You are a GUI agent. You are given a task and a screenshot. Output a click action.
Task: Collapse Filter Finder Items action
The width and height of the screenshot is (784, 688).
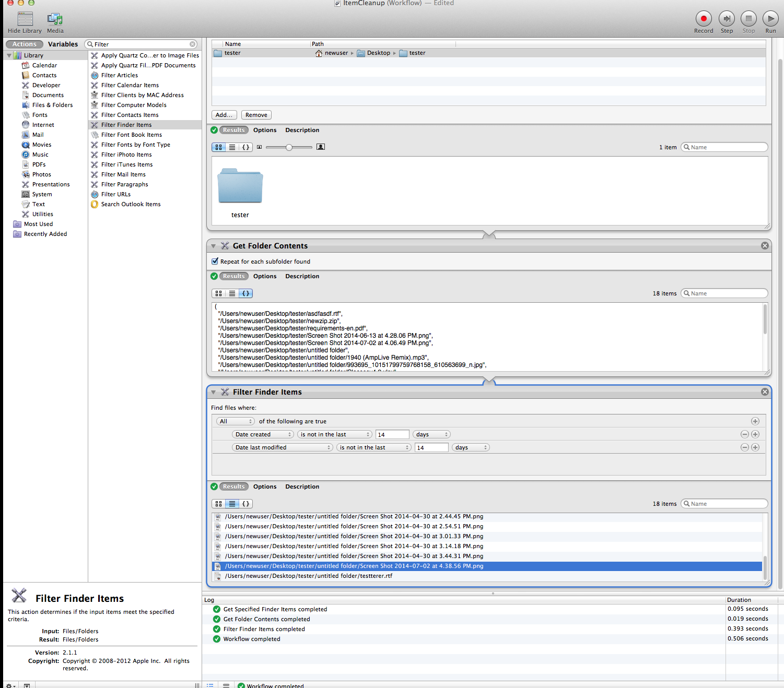point(213,392)
